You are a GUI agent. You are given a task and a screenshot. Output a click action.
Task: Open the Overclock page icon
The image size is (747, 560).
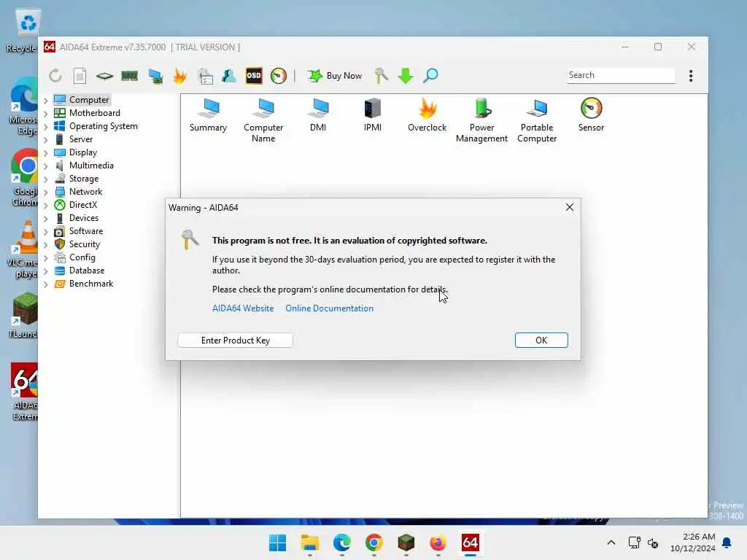click(427, 114)
